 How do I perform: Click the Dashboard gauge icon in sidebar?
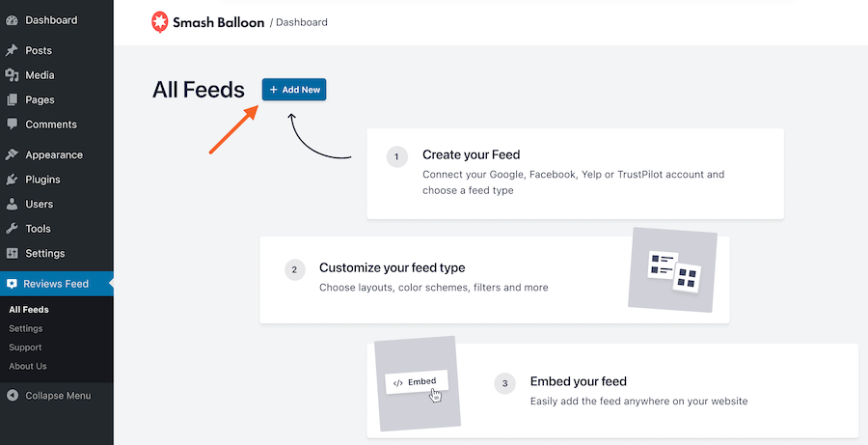click(12, 20)
